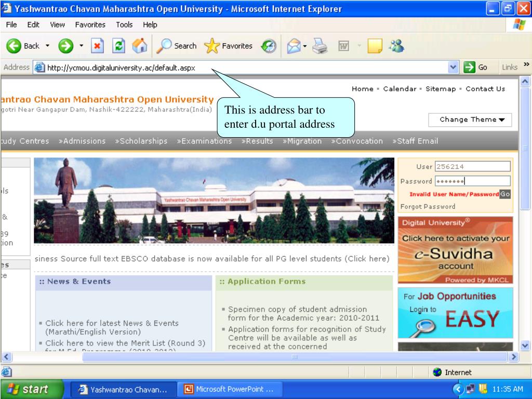Open Favorites star toolbar button

[x=229, y=46]
